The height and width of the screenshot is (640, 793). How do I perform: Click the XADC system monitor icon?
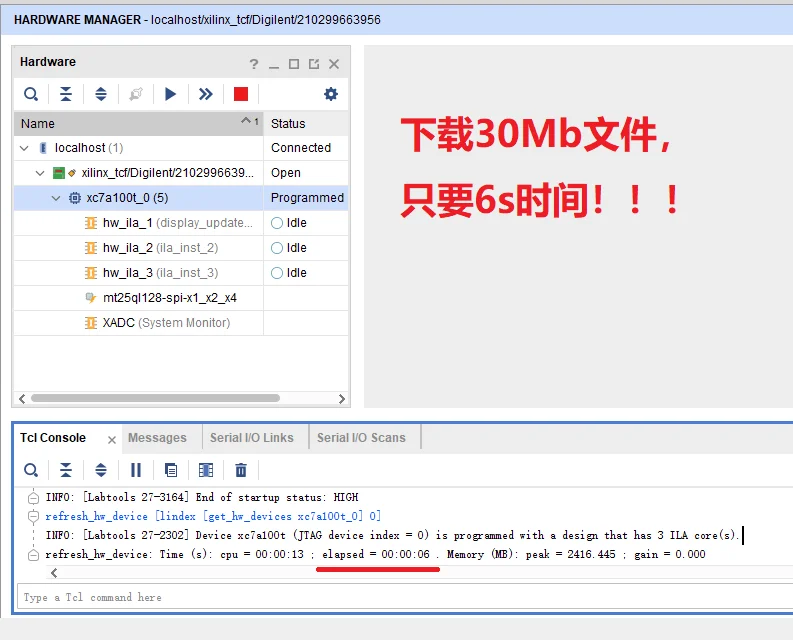coord(91,323)
